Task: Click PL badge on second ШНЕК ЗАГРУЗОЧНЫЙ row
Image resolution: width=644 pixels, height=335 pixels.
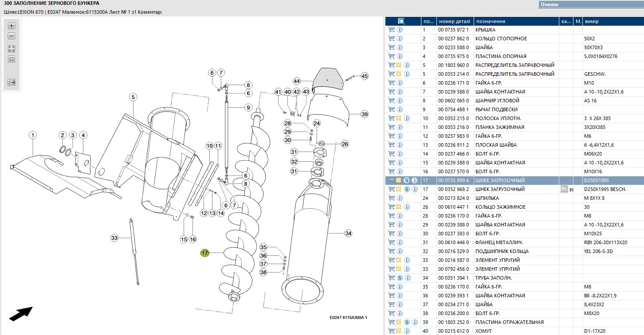Action: [x=564, y=189]
